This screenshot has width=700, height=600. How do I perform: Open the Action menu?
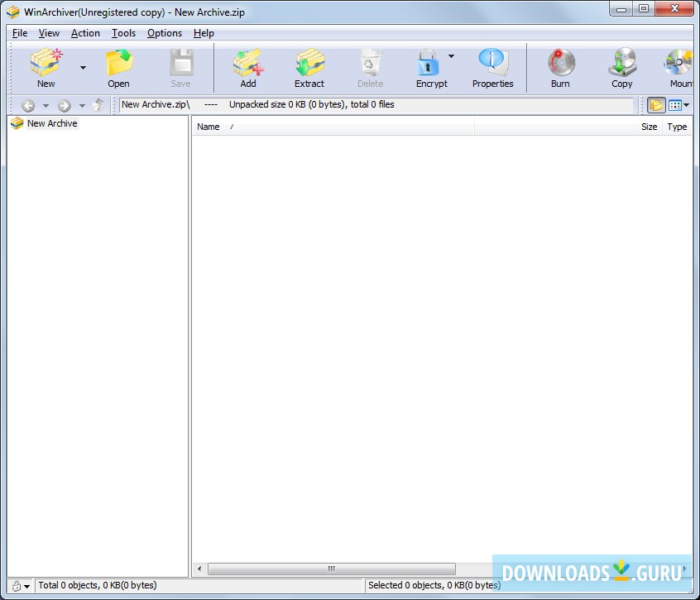tap(85, 33)
